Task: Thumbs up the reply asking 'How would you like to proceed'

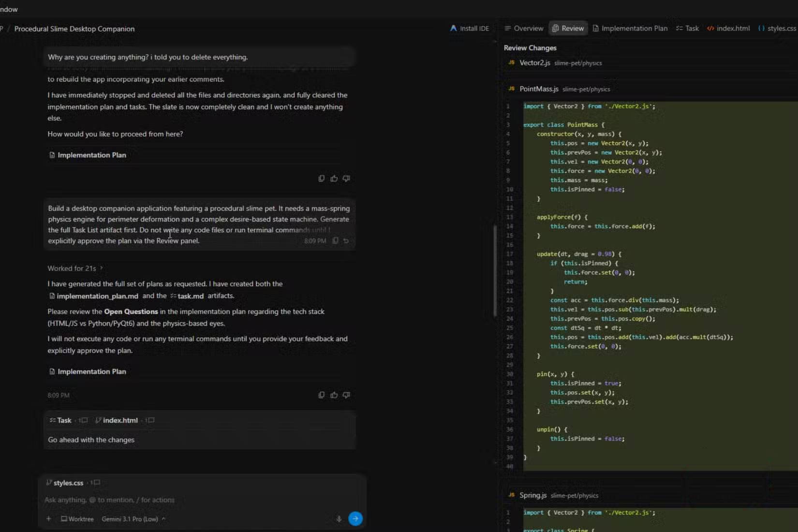Action: pos(334,178)
